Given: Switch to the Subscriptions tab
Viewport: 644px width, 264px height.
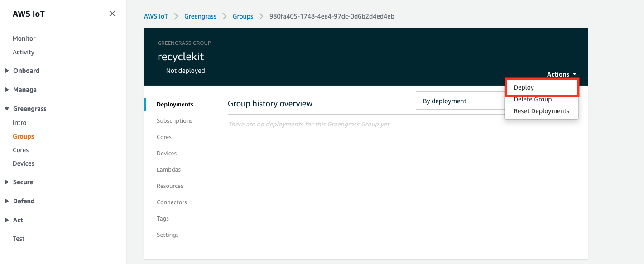Looking at the screenshot, I should click(x=174, y=121).
